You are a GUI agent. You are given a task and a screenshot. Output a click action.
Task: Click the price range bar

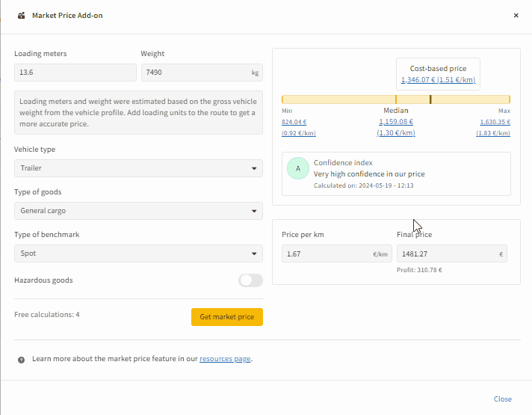tap(396, 99)
